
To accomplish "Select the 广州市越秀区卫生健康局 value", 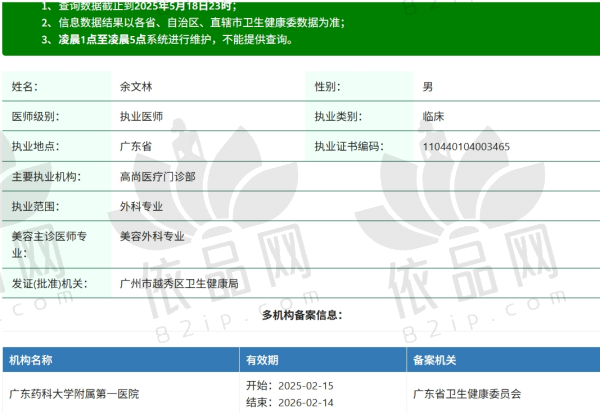I will (x=179, y=284).
